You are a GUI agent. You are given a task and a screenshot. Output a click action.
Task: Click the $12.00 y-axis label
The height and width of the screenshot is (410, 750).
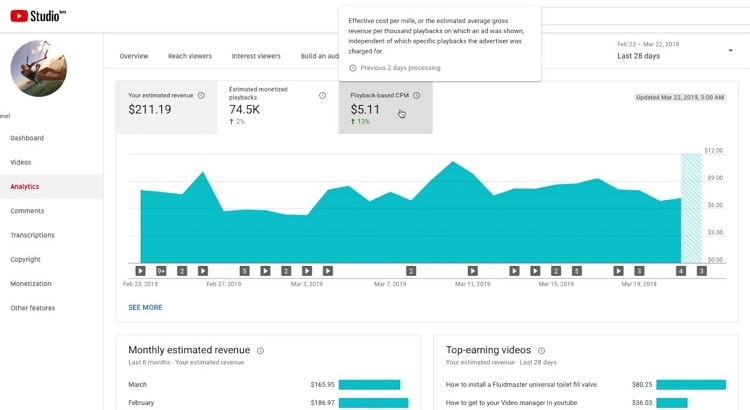pos(714,150)
